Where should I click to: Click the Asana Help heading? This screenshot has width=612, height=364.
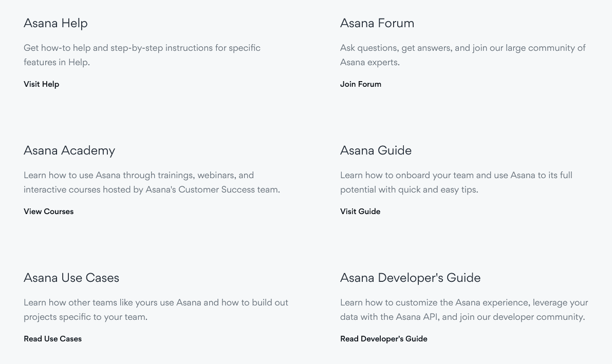[55, 23]
